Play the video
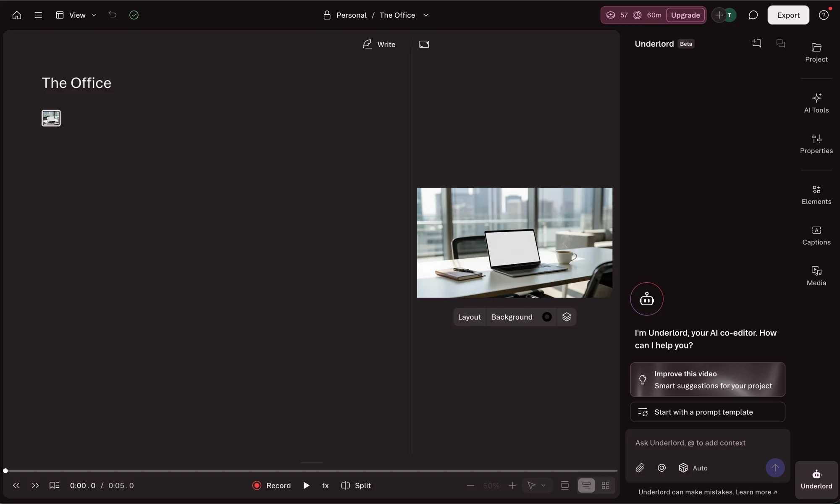The width and height of the screenshot is (840, 504). 307,486
